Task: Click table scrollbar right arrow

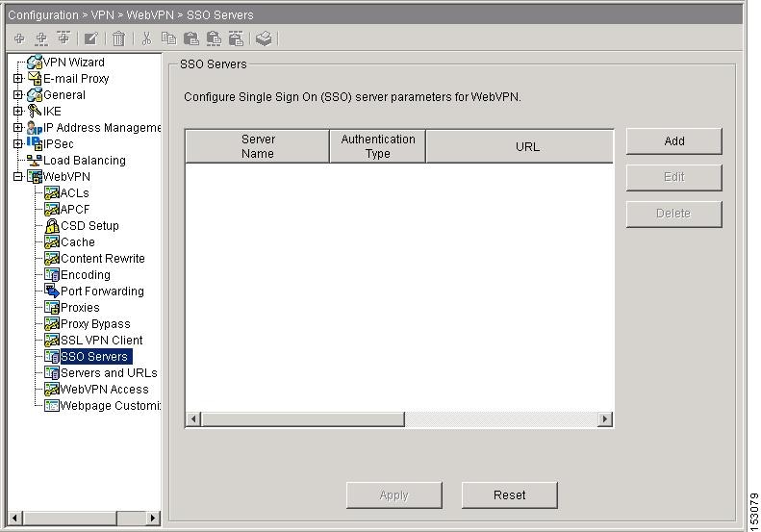Action: point(605,418)
